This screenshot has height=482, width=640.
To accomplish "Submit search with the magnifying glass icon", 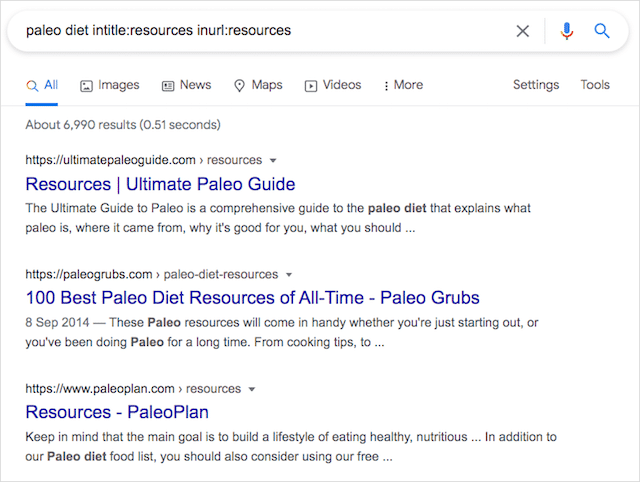I will (602, 31).
